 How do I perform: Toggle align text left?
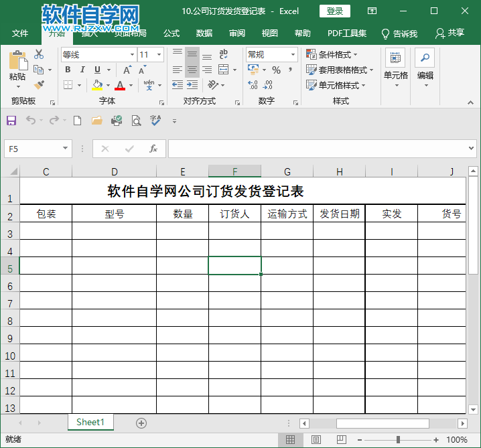[x=178, y=70]
